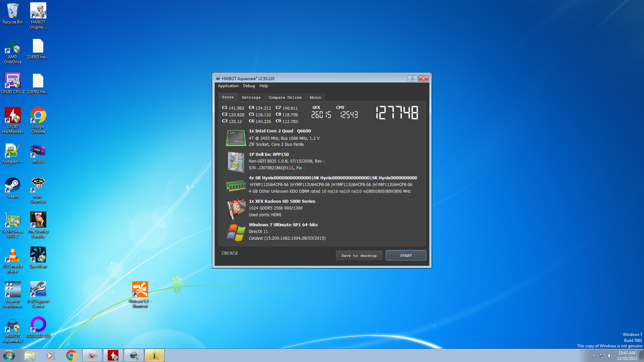Click the START benchmark button

(x=406, y=255)
